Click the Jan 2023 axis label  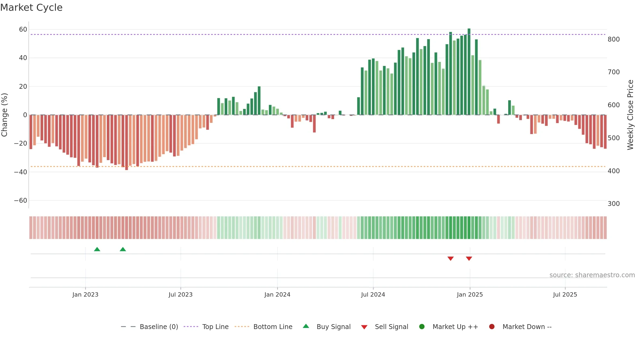point(85,294)
